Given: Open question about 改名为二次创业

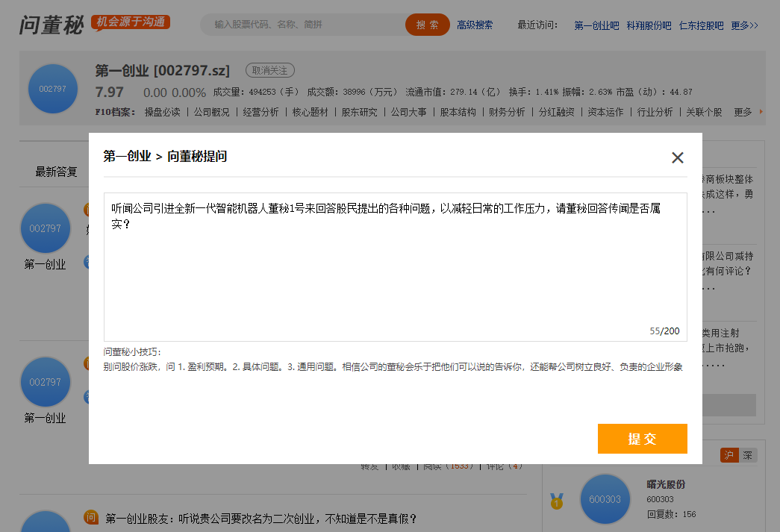Looking at the screenshot, I should pyautogui.click(x=261, y=519).
